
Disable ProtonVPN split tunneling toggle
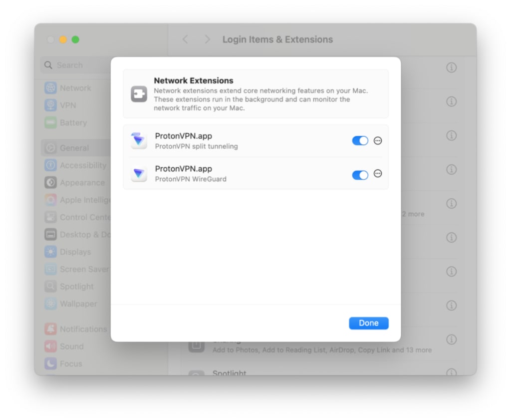click(360, 141)
